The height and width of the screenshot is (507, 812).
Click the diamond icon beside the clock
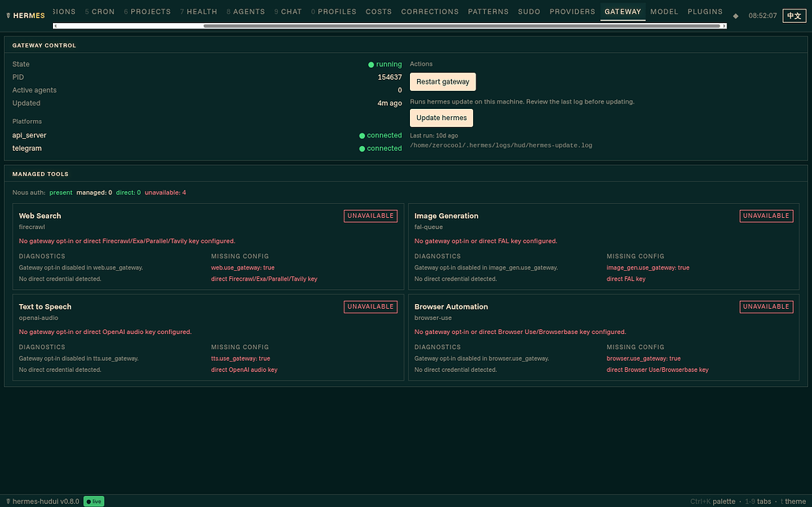point(735,16)
